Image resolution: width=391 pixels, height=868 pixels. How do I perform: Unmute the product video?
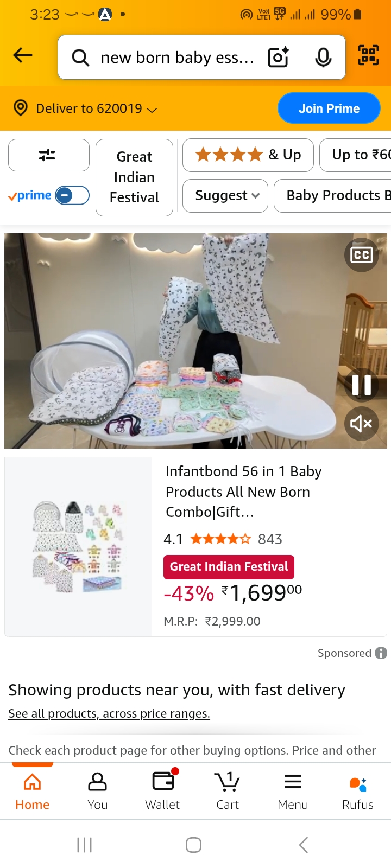coord(361,423)
